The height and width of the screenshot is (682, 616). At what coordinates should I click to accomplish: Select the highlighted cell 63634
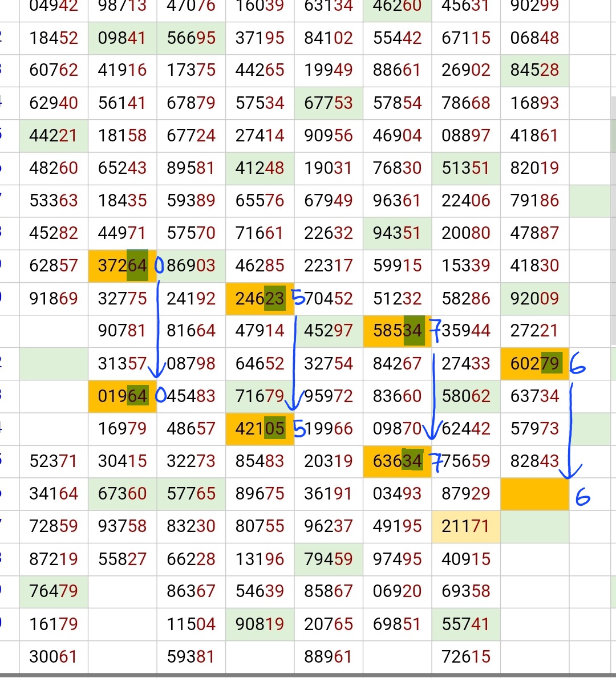pos(397,461)
